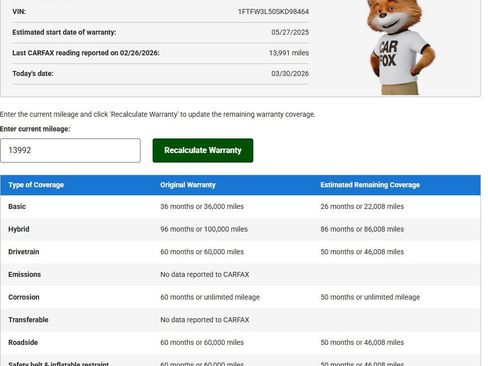Screen dimensions: 488x366
Task: Click the Recalculate Warranty button
Action: pos(203,150)
